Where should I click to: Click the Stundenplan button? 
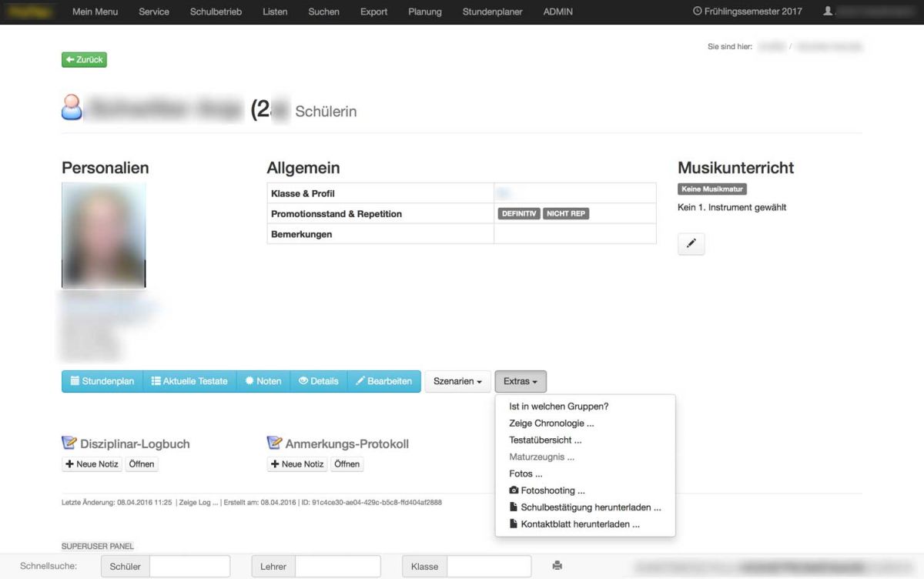click(x=102, y=381)
